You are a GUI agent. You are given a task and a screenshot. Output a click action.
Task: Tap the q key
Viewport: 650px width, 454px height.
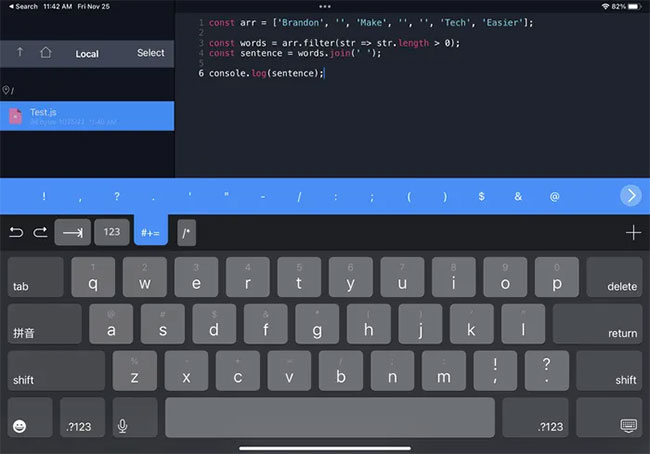pyautogui.click(x=93, y=277)
